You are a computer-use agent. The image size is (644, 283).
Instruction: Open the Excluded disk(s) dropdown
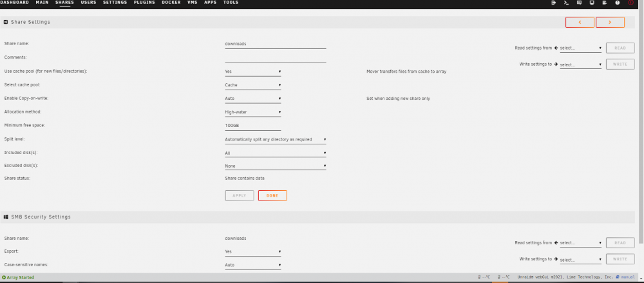276,166
